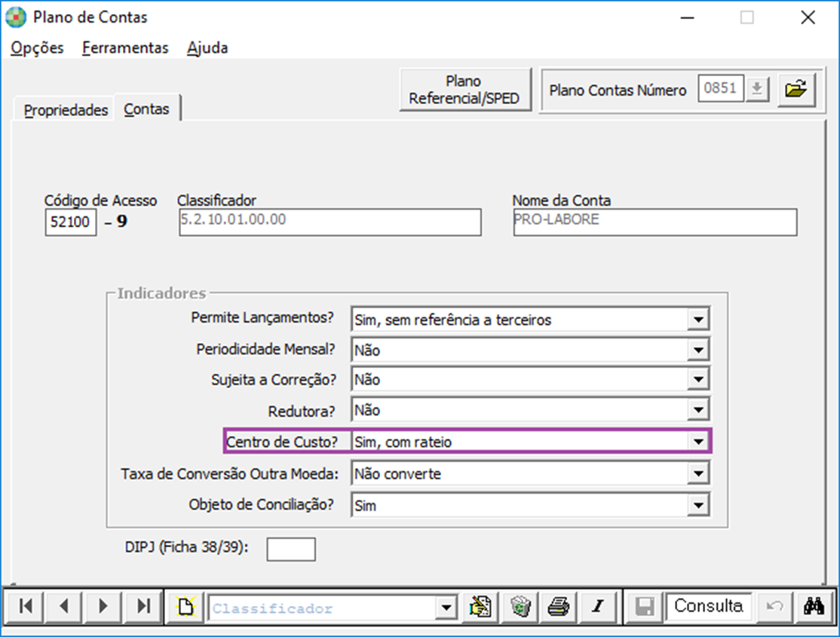Expand the Objeto de Conciliação dropdown
The image size is (840, 637).
coord(698,505)
